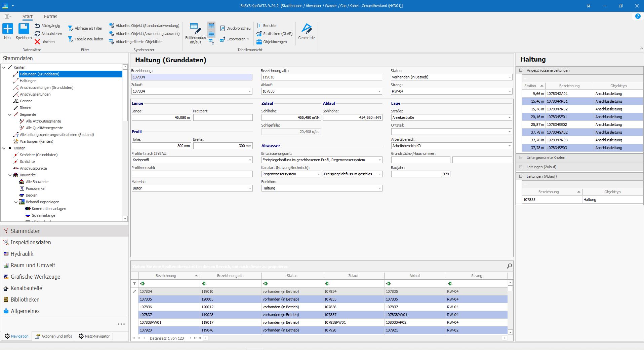
Task: Open the Inspektionsdaten section
Action: [x=31, y=242]
